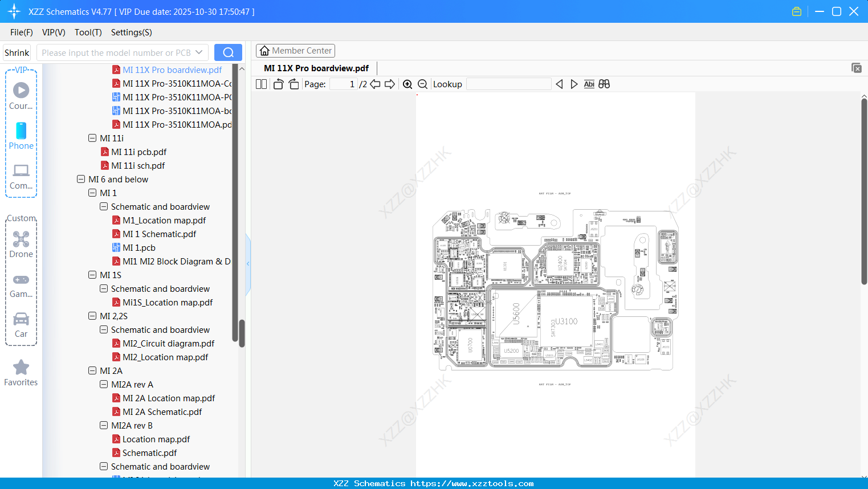Open MI 2A Location map.pdf
Screen dimensions: 868x489
tap(169, 398)
